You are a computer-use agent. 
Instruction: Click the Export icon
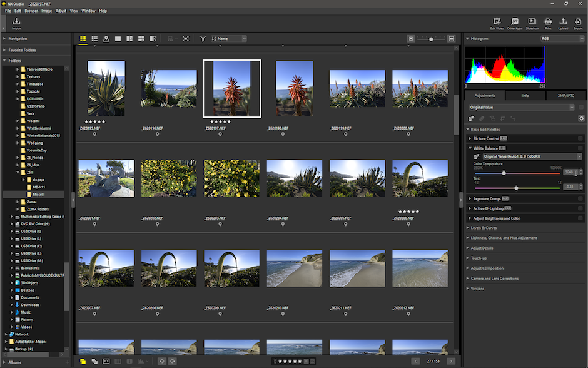(578, 23)
